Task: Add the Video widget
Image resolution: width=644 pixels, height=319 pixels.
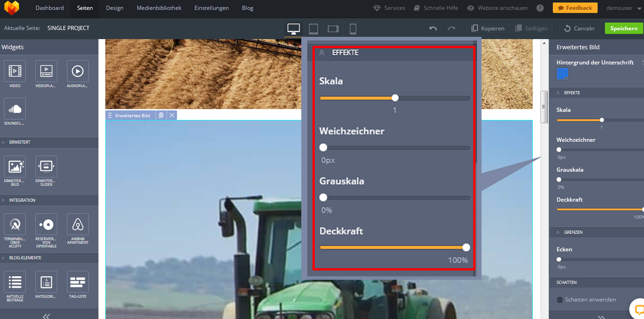Action: coord(15,71)
